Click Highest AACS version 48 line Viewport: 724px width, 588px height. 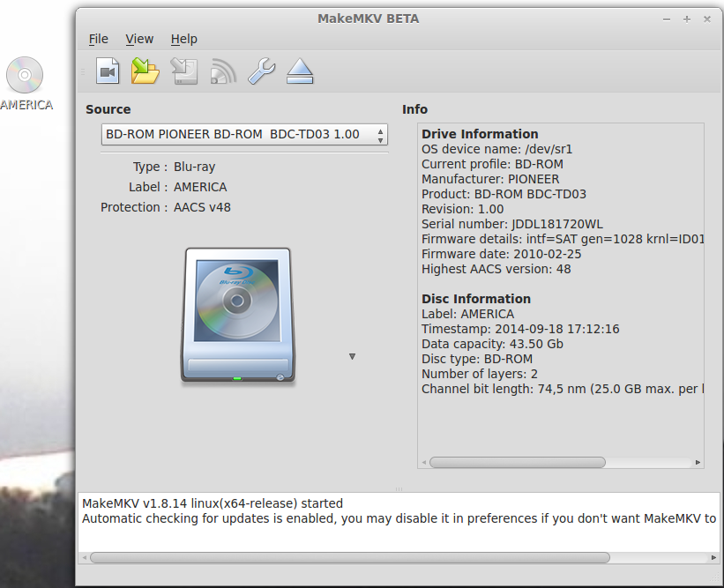coord(496,269)
